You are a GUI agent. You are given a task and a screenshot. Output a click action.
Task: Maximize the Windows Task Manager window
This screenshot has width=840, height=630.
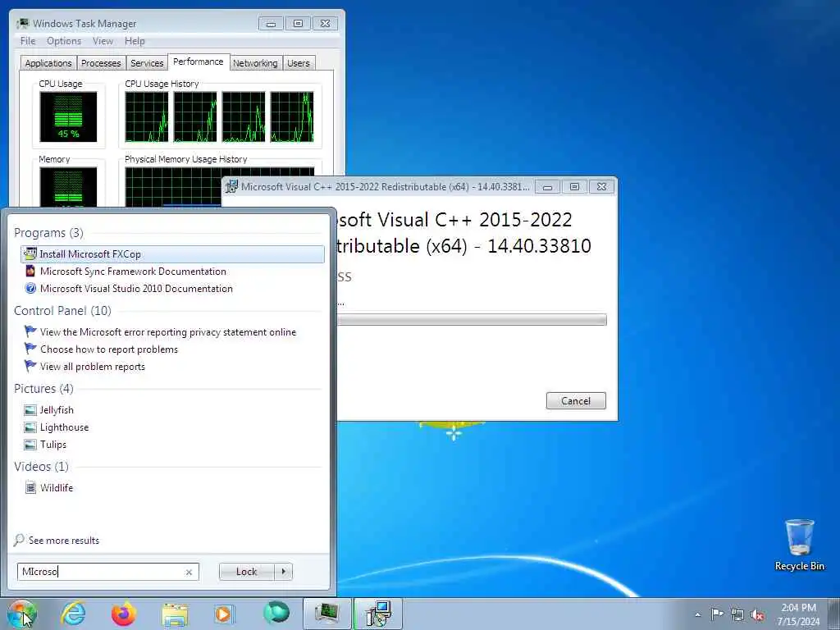pyautogui.click(x=298, y=23)
